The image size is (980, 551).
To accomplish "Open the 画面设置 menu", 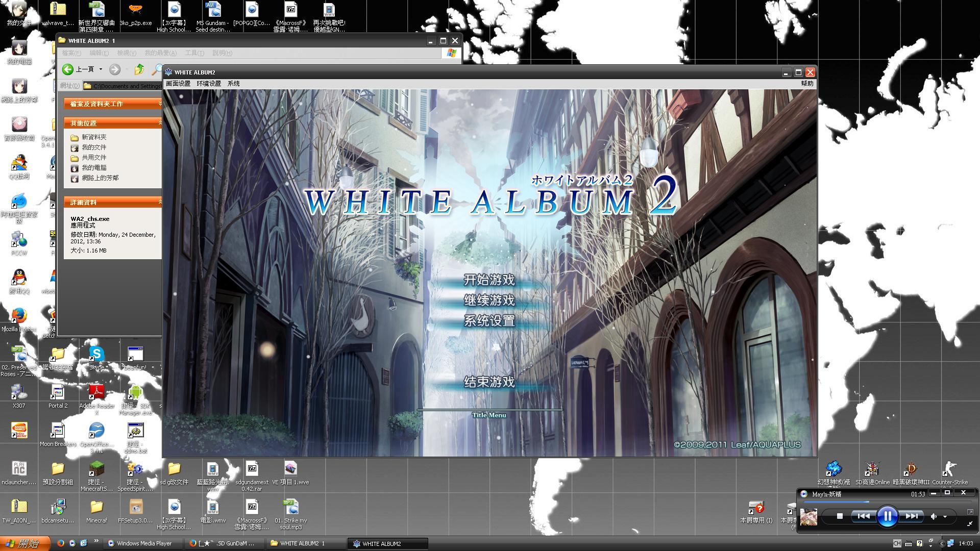I will point(178,84).
